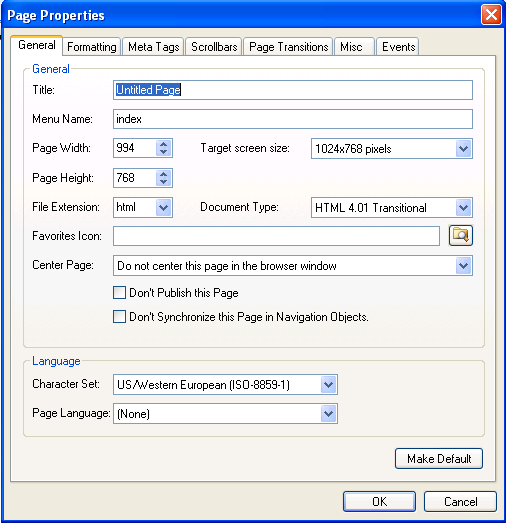Viewport: 506px width, 523px height.
Task: Browse for a Favorites Icon file
Action: 461,235
